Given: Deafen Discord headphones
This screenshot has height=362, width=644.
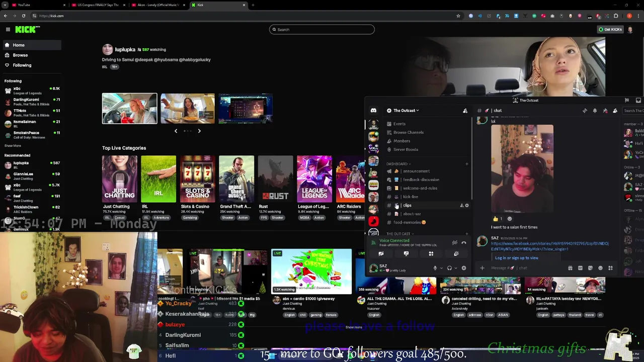Looking at the screenshot, I should point(449,268).
